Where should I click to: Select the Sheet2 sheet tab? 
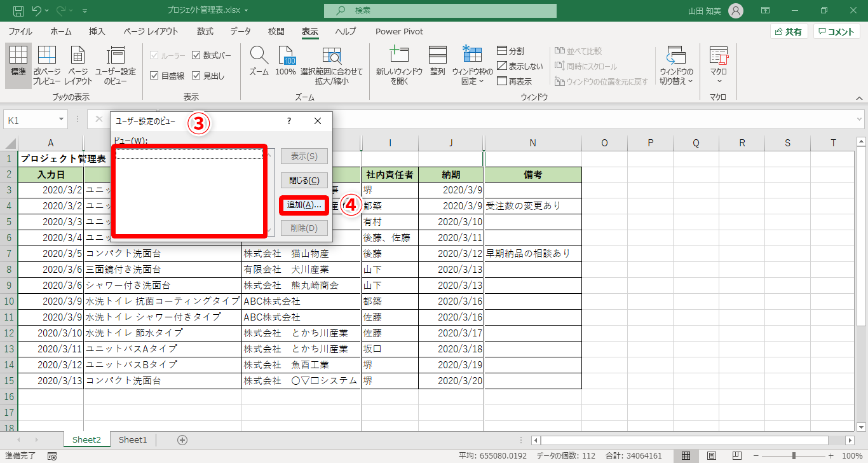(x=86, y=439)
